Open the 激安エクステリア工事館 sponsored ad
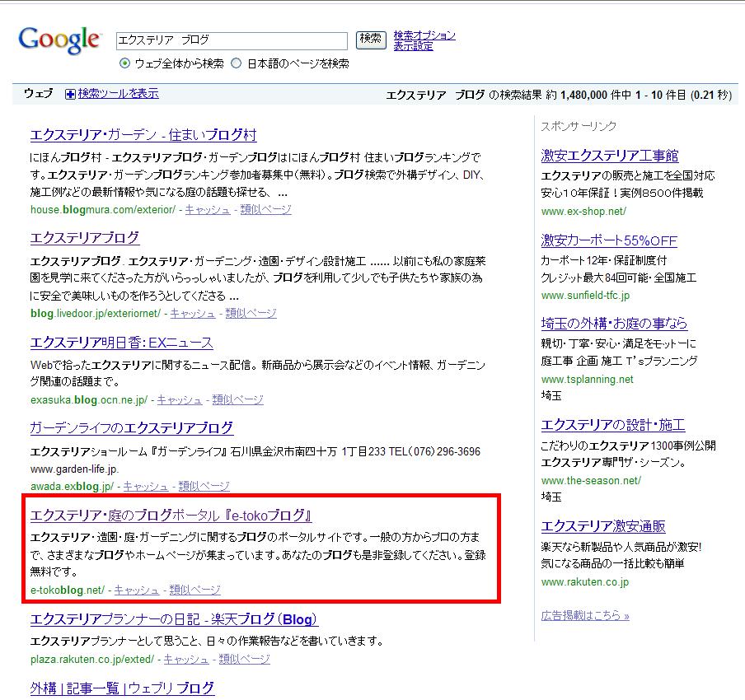Viewport: 745px width, 700px height. click(609, 156)
